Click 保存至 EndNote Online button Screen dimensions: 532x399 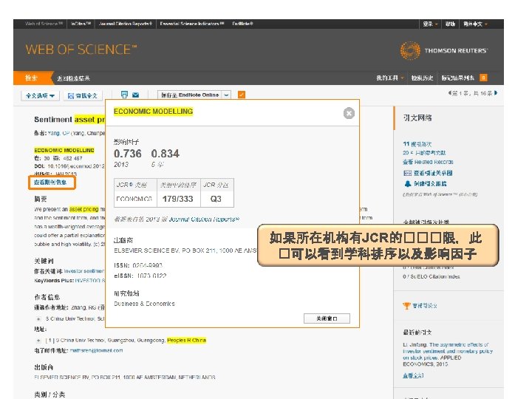pyautogui.click(x=190, y=95)
